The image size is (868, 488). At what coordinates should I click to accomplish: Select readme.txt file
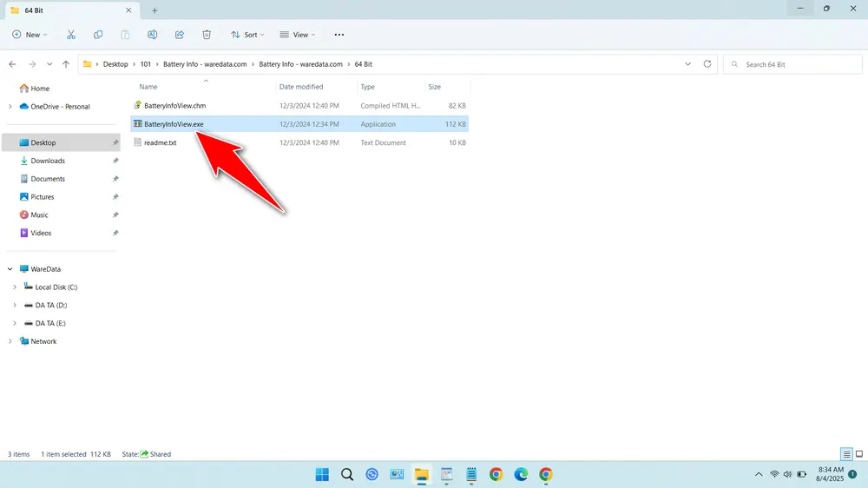[x=299, y=142]
